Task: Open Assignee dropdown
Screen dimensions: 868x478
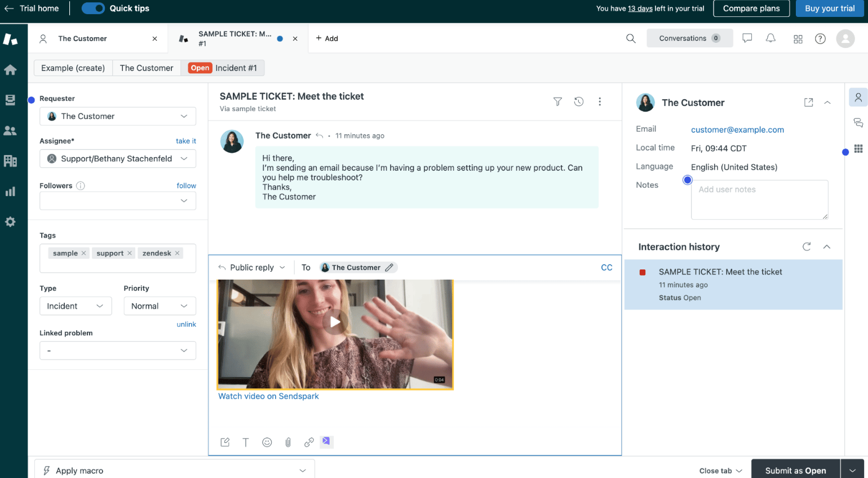Action: [118, 158]
